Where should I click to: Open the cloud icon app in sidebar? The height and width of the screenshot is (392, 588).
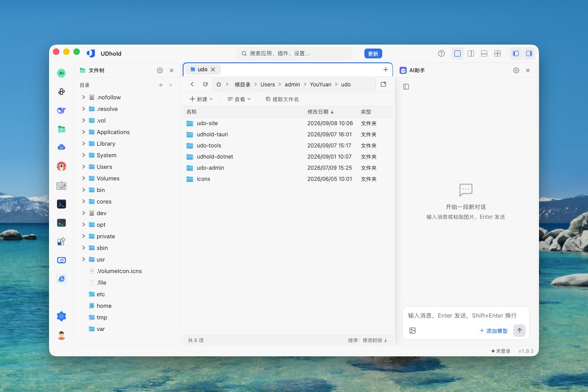coord(61,147)
